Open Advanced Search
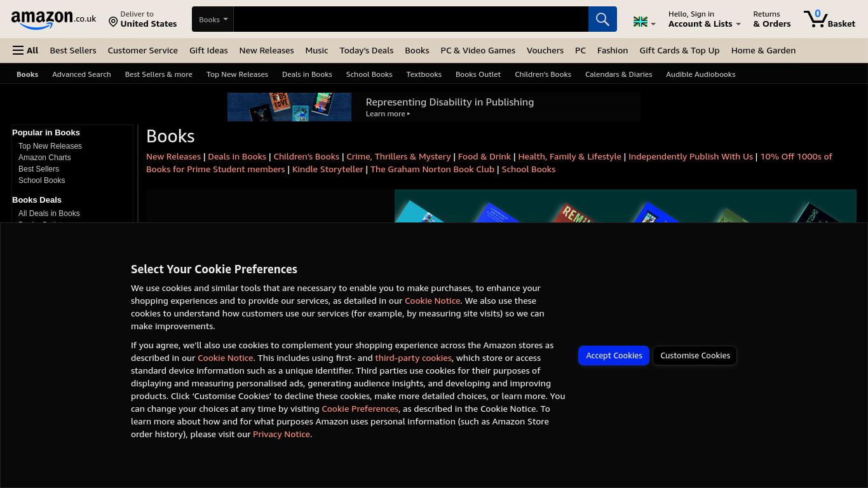 click(81, 74)
